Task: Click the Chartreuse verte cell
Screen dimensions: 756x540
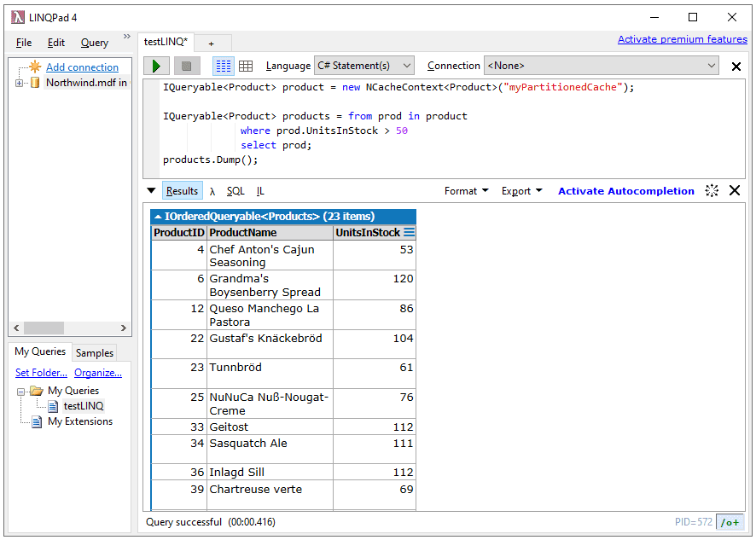Action: pos(270,495)
